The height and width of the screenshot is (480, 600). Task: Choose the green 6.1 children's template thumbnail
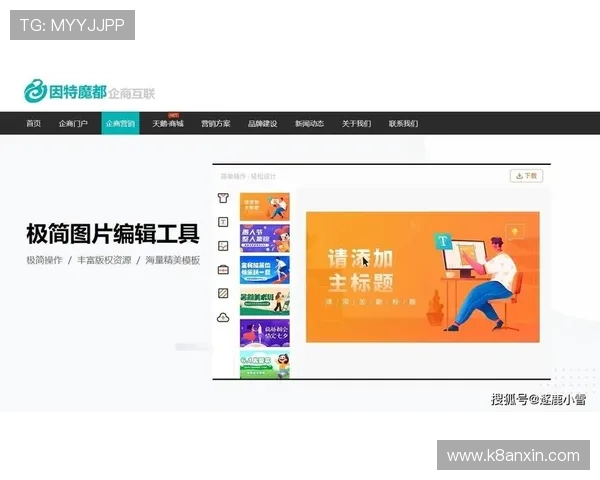[x=265, y=364]
